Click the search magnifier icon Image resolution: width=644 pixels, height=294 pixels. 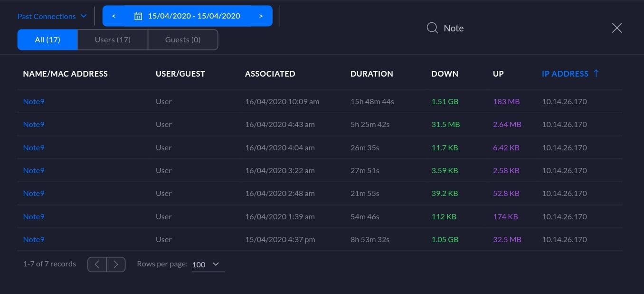[432, 28]
